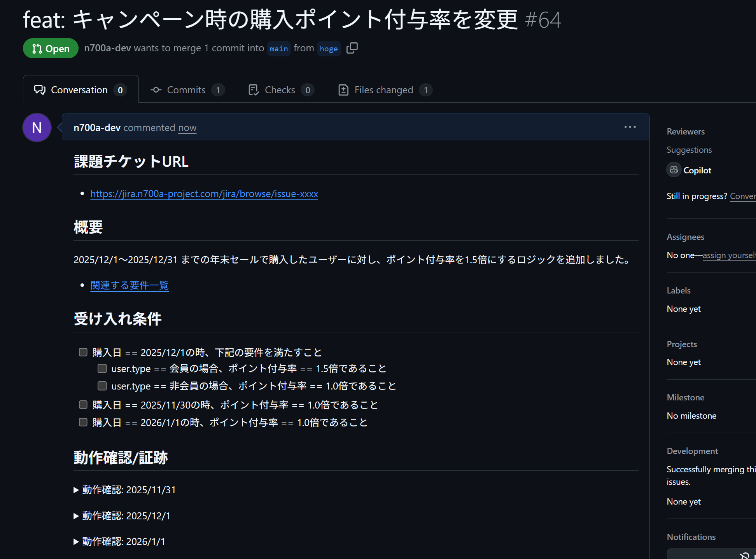Check the 購入日 == 2025/12/1 checkbox
This screenshot has width=756, height=559.
(83, 352)
